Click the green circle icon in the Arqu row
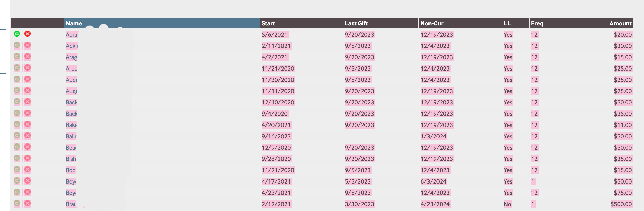Image resolution: width=644 pixels, height=211 pixels. pyautogui.click(x=17, y=68)
